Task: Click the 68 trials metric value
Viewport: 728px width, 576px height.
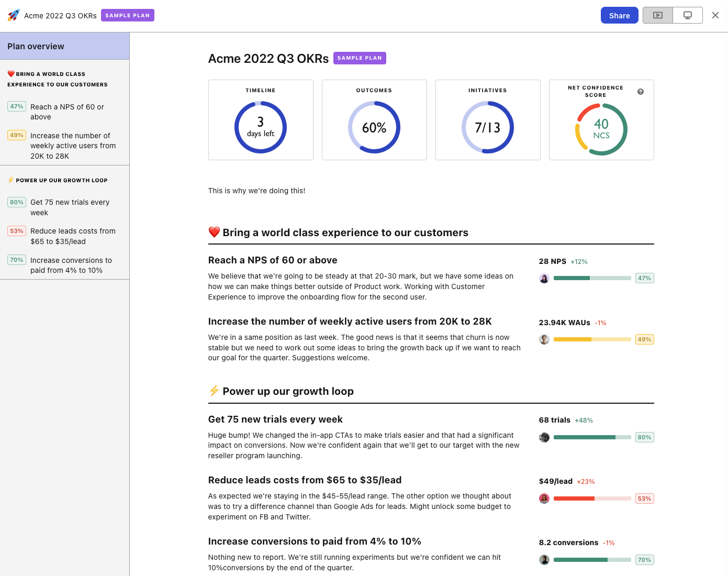Action: tap(555, 420)
